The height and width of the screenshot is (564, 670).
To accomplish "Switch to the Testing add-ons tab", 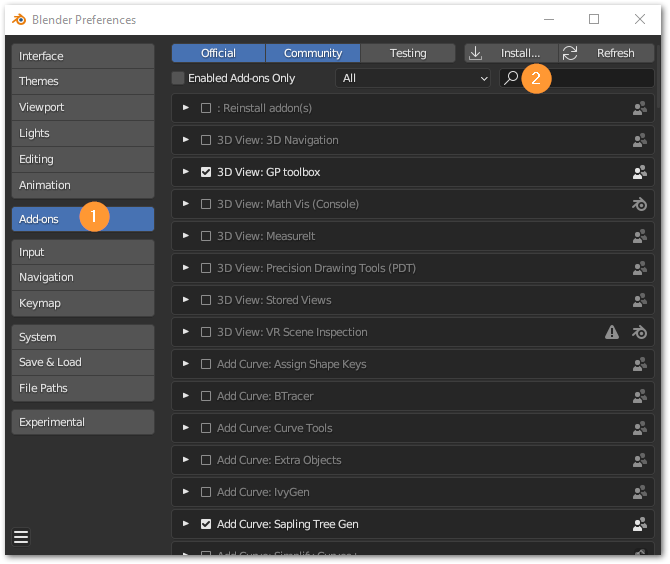I will tap(408, 53).
